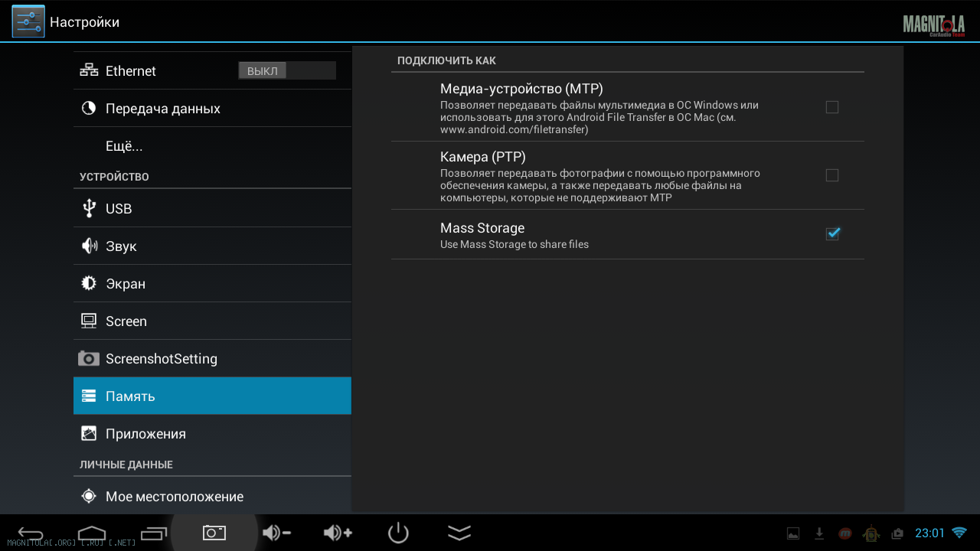Expand more network options via Ещё...

(124, 146)
